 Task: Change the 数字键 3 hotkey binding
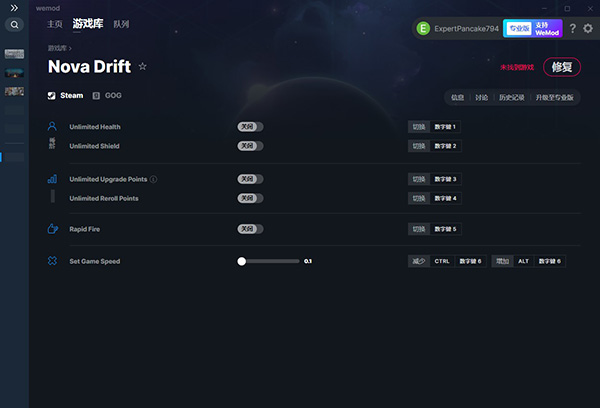[445, 179]
